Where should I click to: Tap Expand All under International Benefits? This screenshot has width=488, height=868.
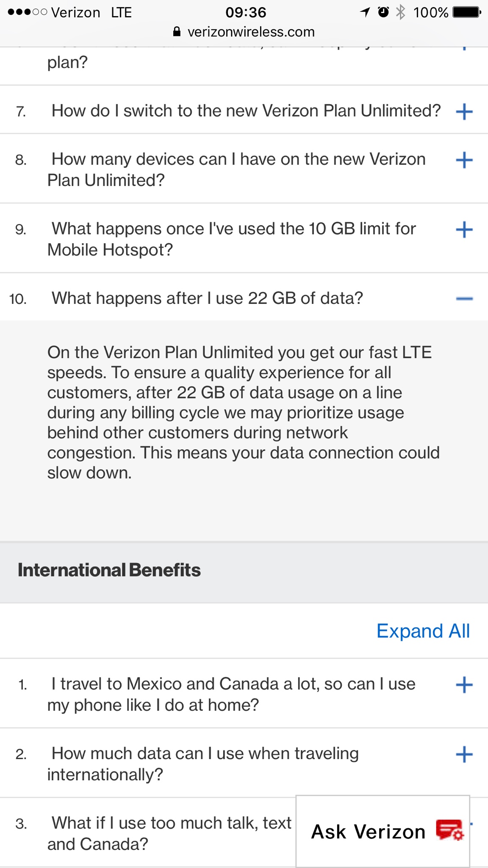[423, 631]
